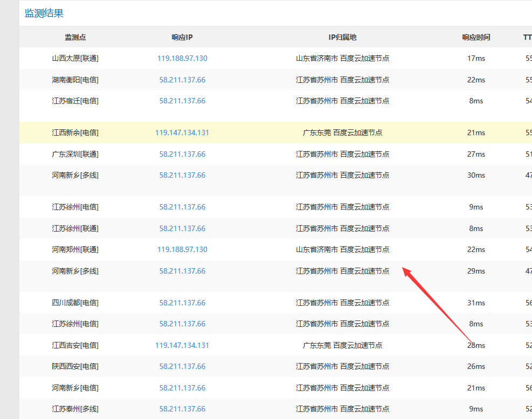Click the IP link for 河南郑州[联通]
This screenshot has height=419, width=532.
click(x=182, y=249)
